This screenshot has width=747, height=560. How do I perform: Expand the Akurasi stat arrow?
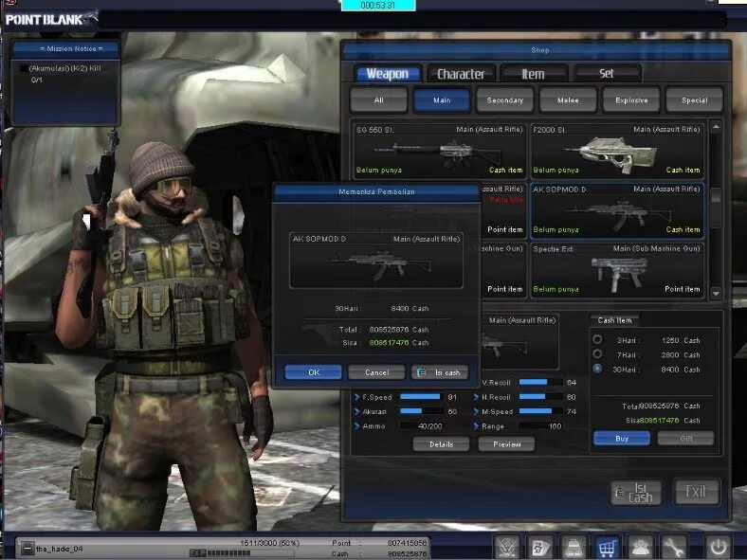[356, 411]
